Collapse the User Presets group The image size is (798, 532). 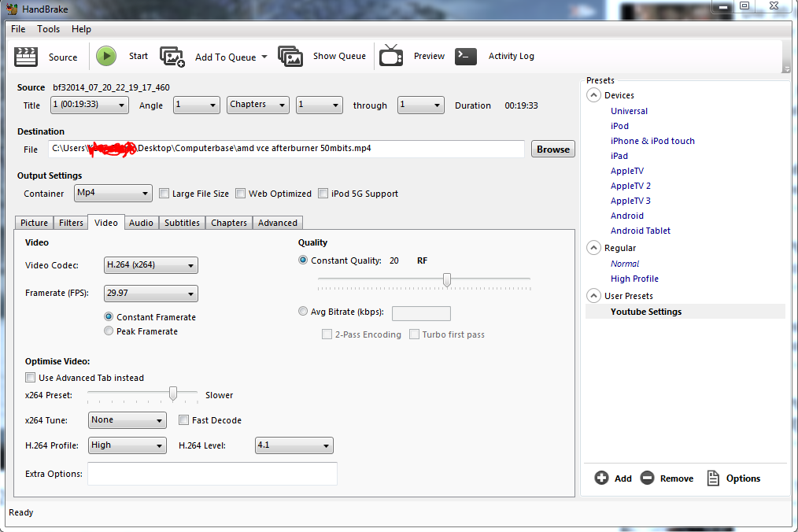pos(593,296)
